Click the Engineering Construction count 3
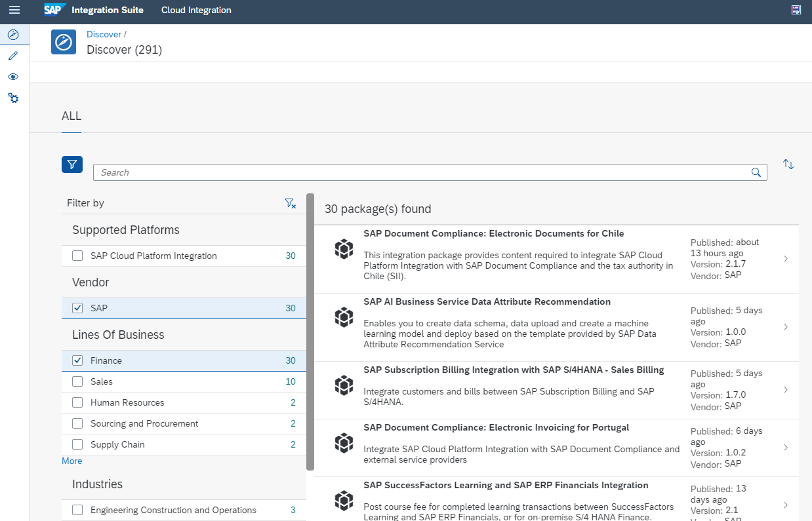Image resolution: width=812 pixels, height=521 pixels. 293,510
